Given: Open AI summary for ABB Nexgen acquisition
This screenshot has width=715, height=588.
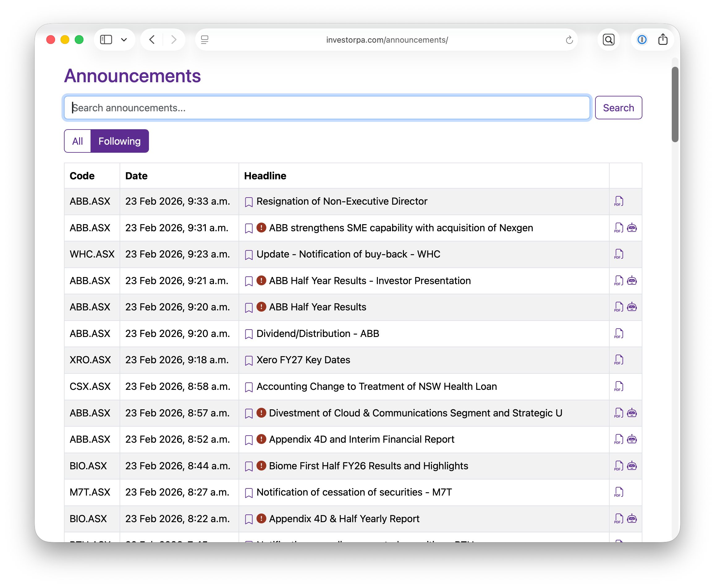Looking at the screenshot, I should [x=632, y=228].
